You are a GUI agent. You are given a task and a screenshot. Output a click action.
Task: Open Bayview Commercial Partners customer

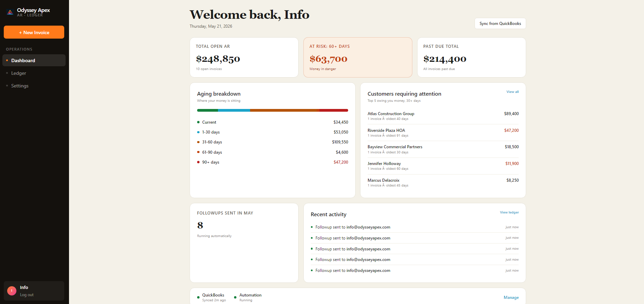[x=443, y=149]
